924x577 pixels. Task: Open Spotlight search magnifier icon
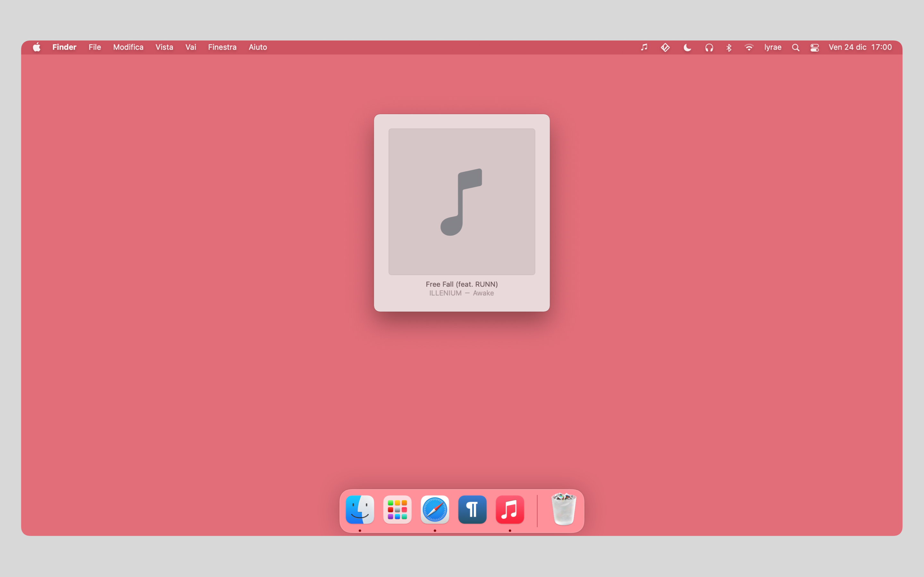click(795, 47)
